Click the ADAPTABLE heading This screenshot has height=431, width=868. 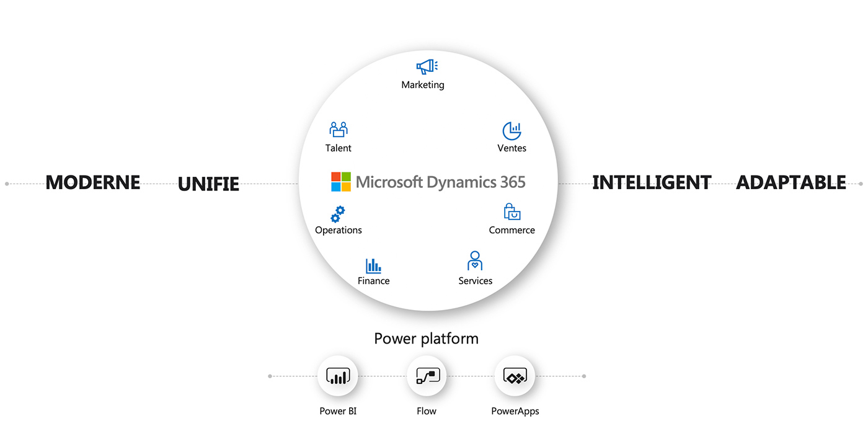pos(791,182)
